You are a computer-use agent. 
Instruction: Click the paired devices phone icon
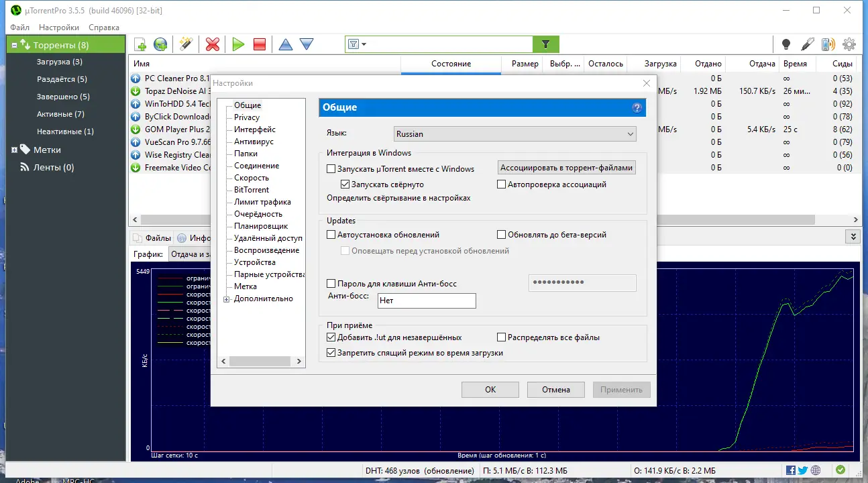point(828,44)
